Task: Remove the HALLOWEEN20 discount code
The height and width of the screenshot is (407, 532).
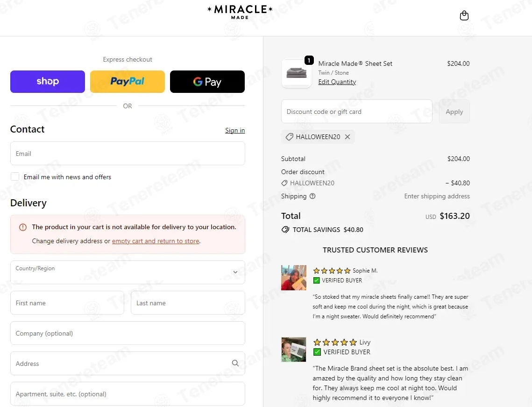Action: click(x=348, y=137)
